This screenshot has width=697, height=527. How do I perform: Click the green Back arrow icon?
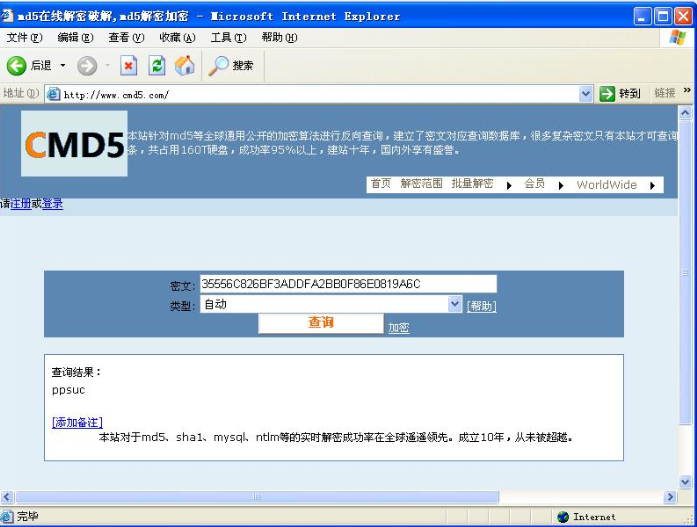[x=16, y=66]
